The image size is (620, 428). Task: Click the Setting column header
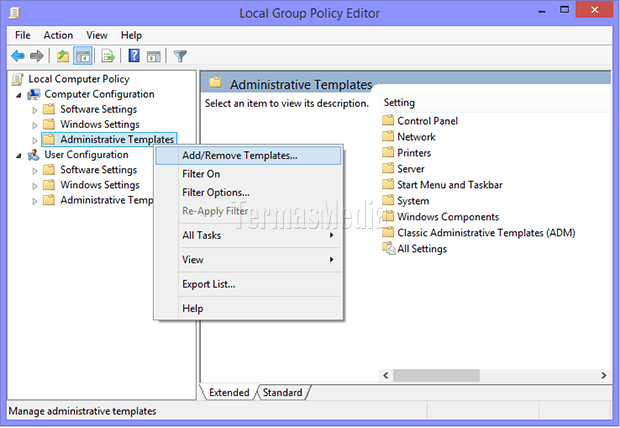(x=400, y=103)
